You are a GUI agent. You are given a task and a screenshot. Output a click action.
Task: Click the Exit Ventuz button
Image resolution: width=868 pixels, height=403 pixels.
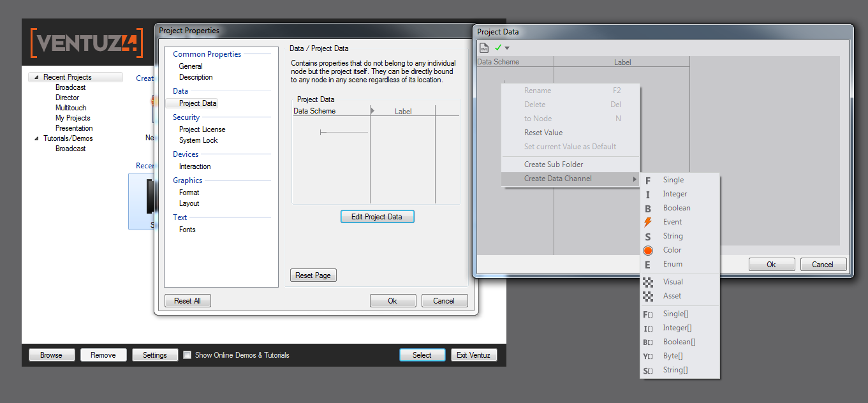[x=473, y=355]
